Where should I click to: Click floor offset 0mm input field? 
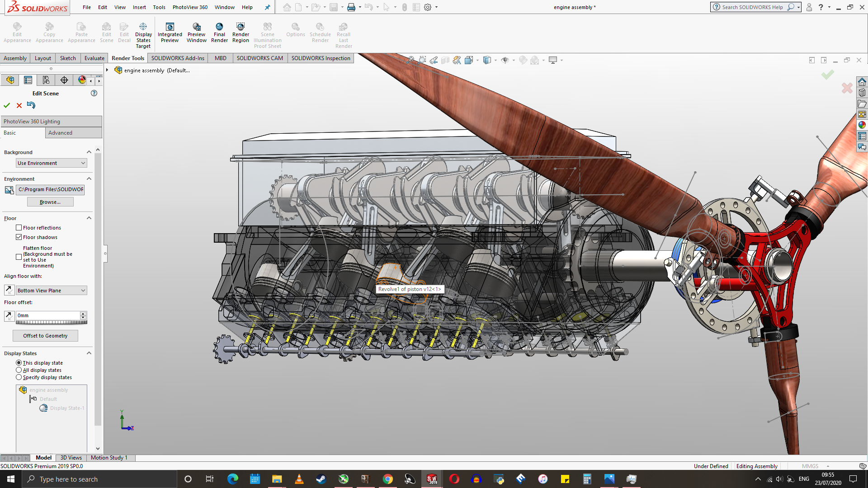pyautogui.click(x=48, y=315)
